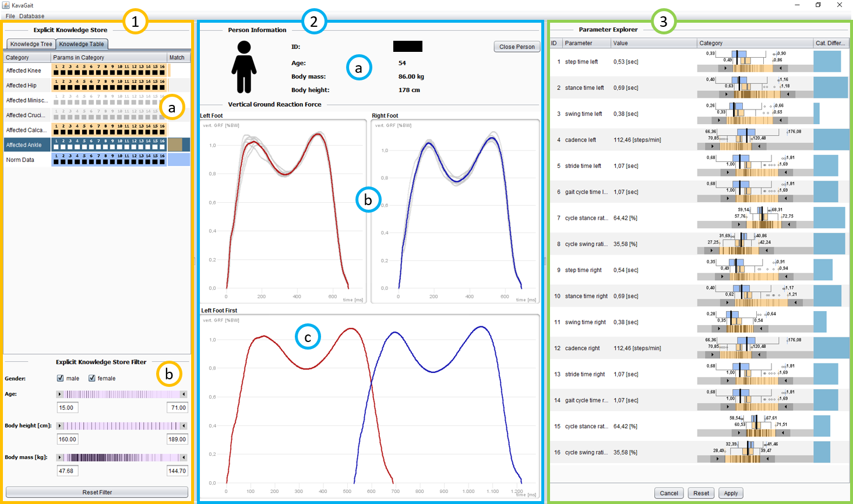The height and width of the screenshot is (504, 853).
Task: Click the KavaGait app icon in title bar
Action: coord(6,5)
